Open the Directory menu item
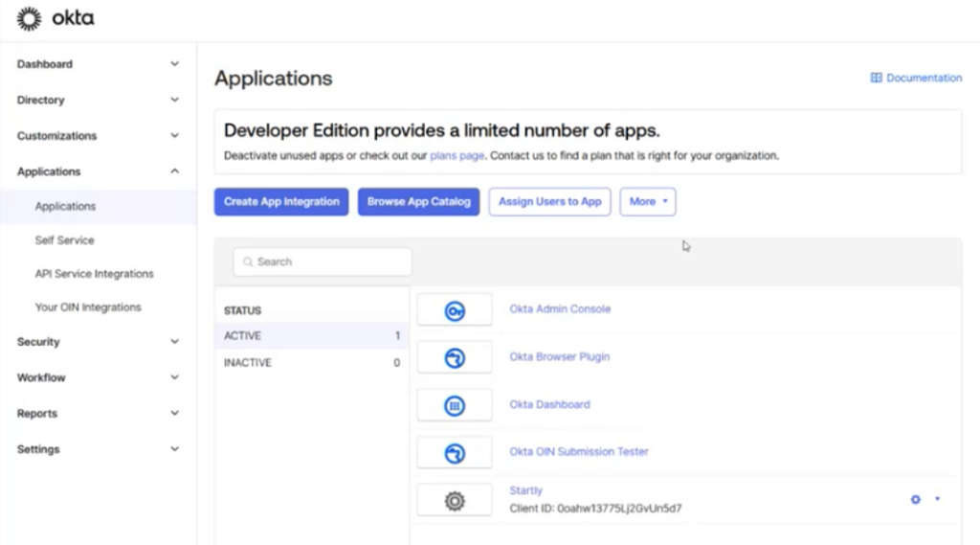The width and height of the screenshot is (980, 545). (40, 101)
